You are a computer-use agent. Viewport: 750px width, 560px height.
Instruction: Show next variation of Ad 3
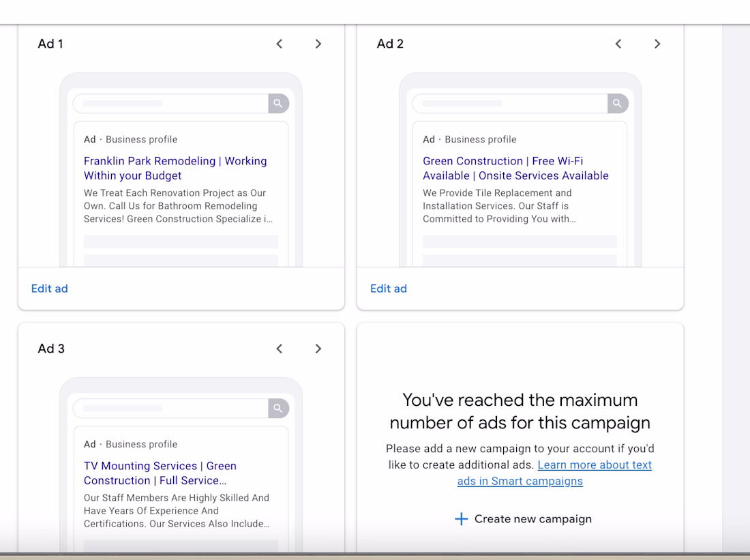(318, 349)
